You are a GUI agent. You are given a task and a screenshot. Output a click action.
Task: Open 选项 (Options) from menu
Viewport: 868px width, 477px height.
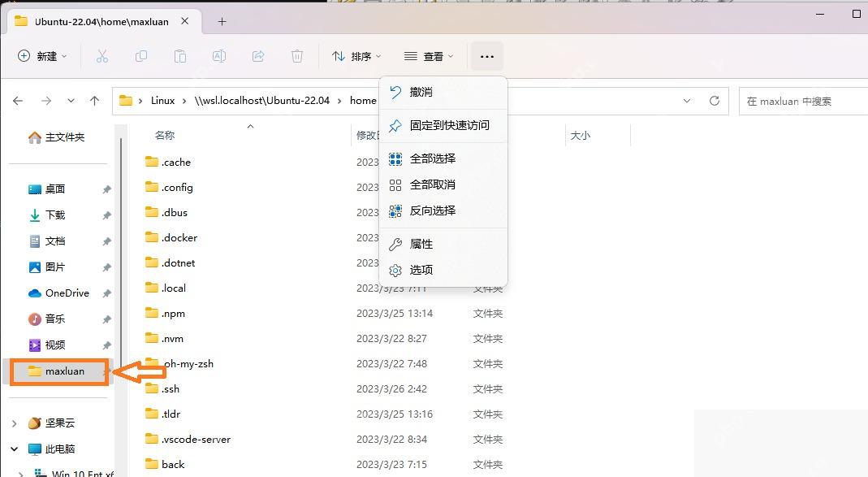tap(443, 270)
